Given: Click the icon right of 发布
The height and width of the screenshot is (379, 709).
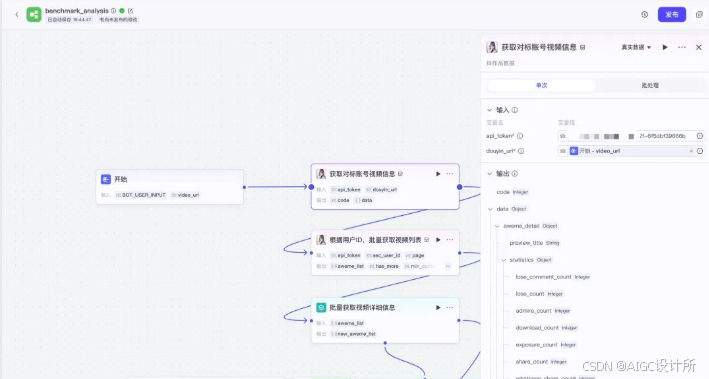Looking at the screenshot, I should [x=699, y=14].
